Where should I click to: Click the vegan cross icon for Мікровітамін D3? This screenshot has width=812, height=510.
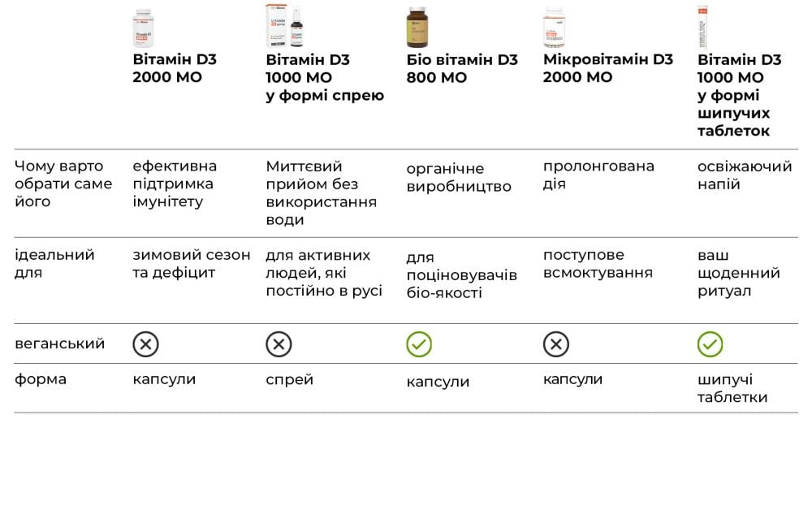point(555,344)
